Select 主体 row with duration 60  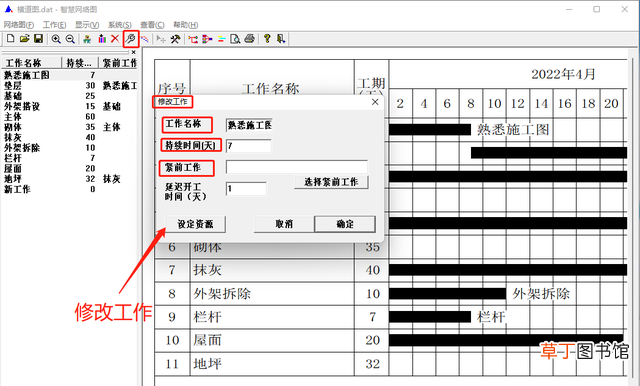click(x=12, y=117)
